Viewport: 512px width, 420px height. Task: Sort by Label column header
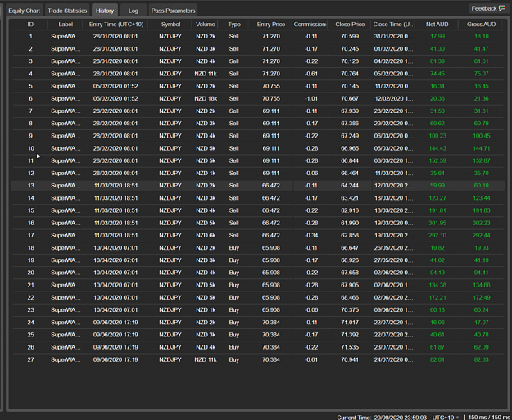66,24
